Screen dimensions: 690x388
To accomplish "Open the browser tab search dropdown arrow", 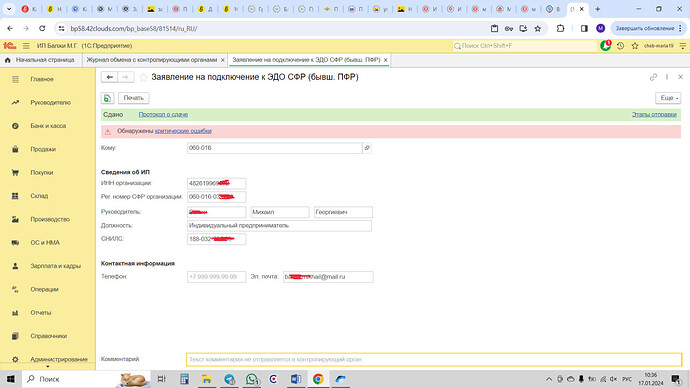I will click(9, 9).
